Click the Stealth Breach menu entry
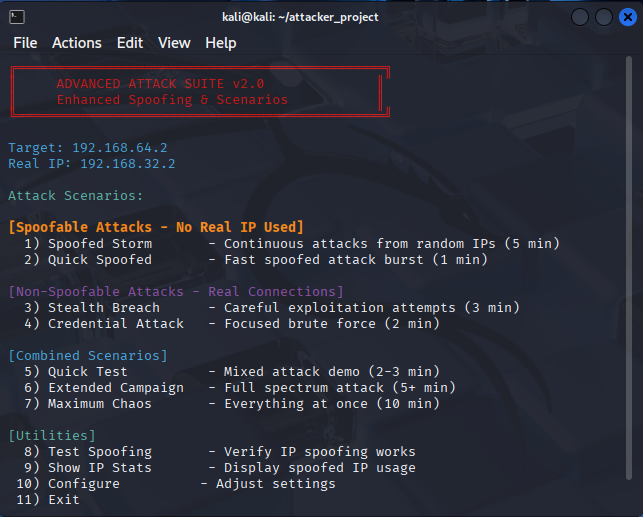 272,307
